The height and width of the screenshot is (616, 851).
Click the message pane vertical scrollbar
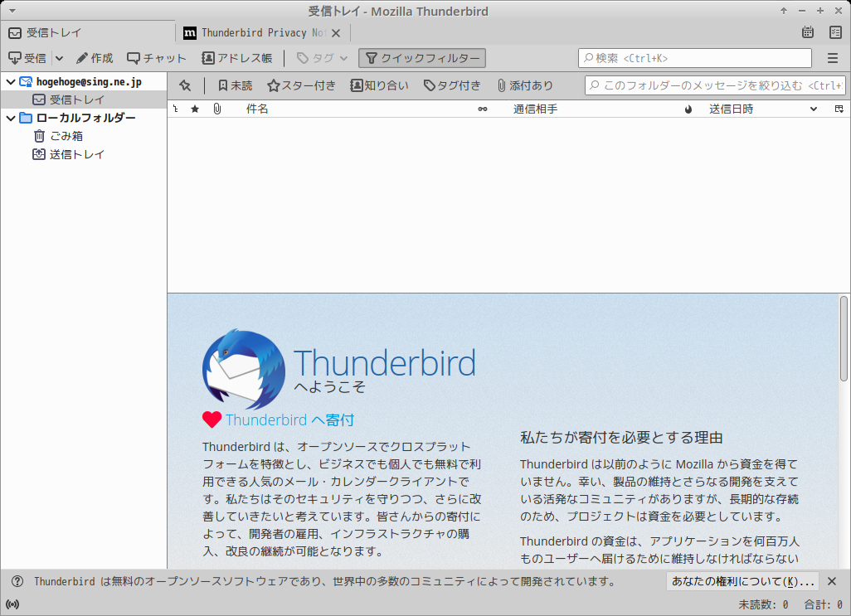point(844,338)
